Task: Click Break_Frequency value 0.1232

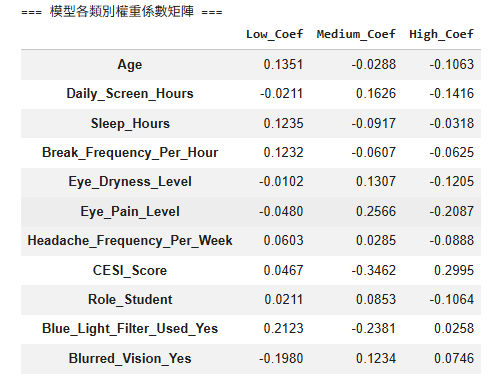Action: click(x=283, y=152)
